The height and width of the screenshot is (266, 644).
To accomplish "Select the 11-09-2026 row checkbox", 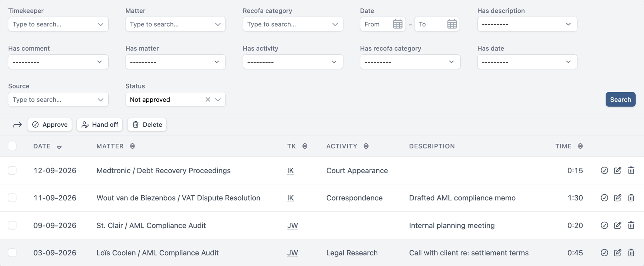I will click(12, 198).
